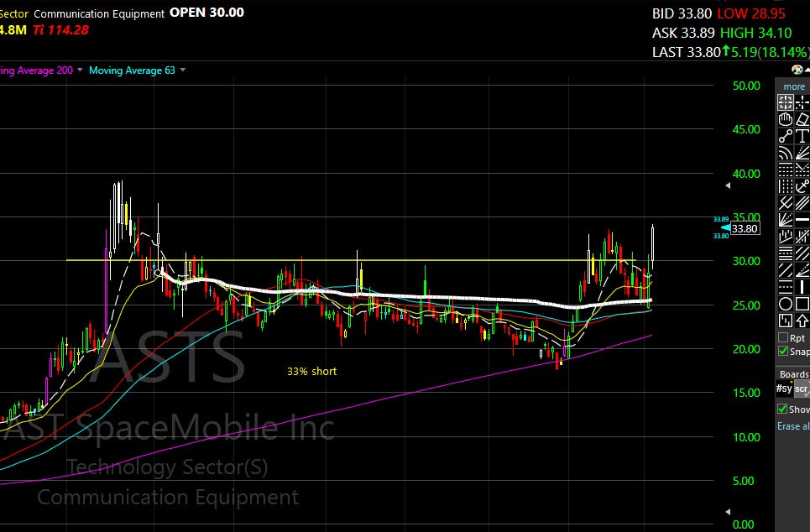The height and width of the screenshot is (532, 810).
Task: Click the 33.80 current price marker
Action: tap(745, 228)
